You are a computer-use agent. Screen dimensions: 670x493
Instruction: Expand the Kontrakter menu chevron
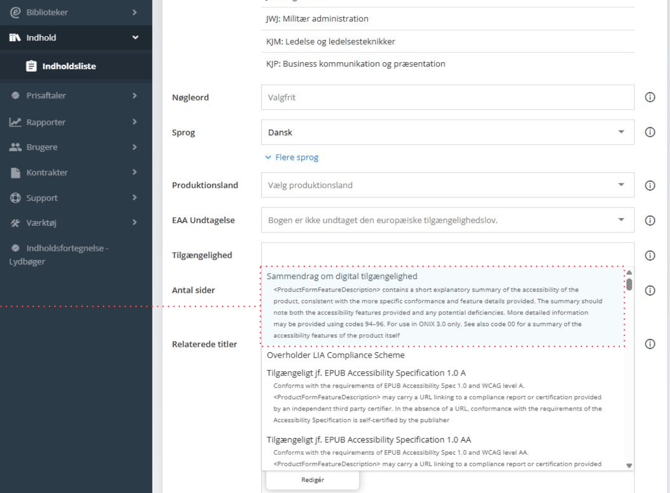[x=135, y=172]
